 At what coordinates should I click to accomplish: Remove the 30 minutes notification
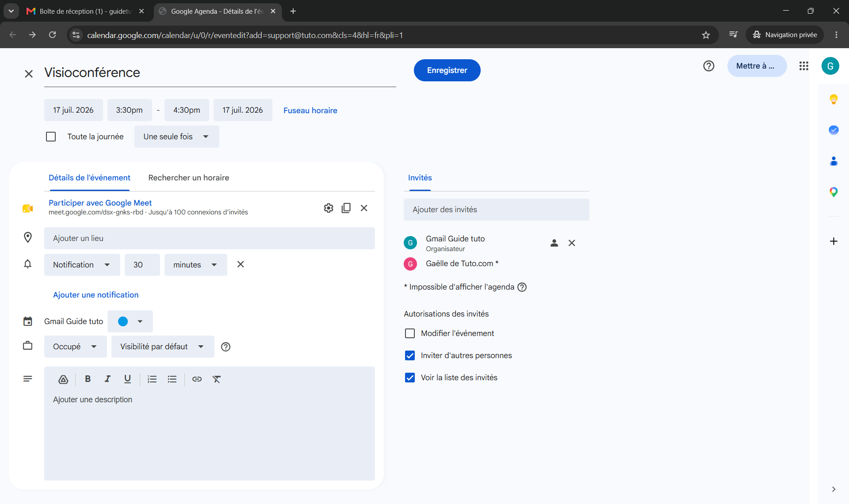(241, 264)
